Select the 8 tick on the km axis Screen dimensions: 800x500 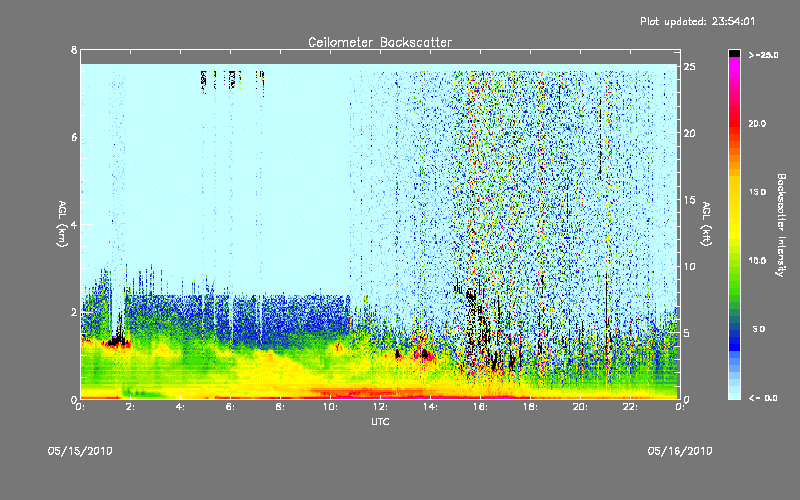click(x=74, y=50)
